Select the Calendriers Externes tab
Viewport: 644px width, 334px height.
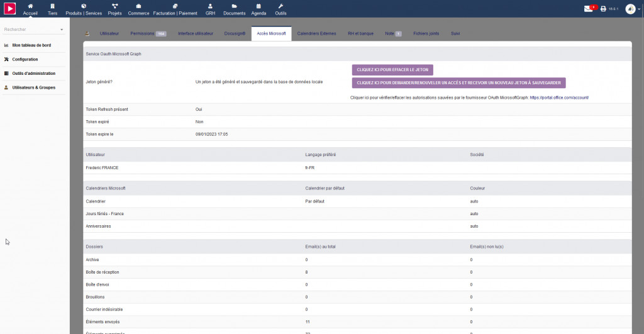[316, 33]
